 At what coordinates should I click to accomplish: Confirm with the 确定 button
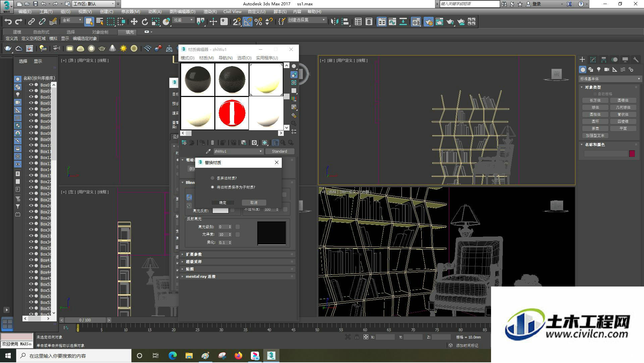(223, 203)
